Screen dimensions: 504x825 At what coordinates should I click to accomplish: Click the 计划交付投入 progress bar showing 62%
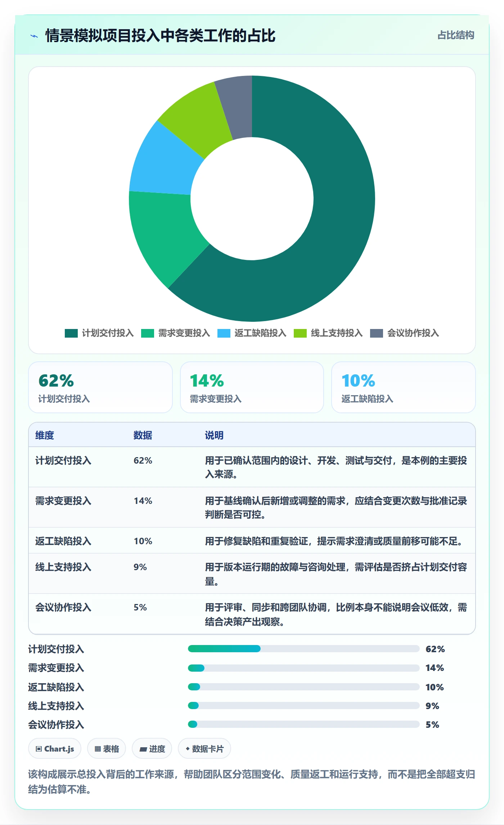coord(303,649)
